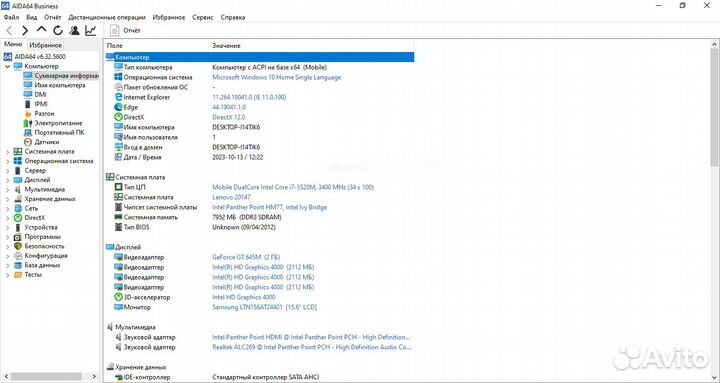
Task: Click the 3D-акселератор icon in report
Action: click(118, 297)
